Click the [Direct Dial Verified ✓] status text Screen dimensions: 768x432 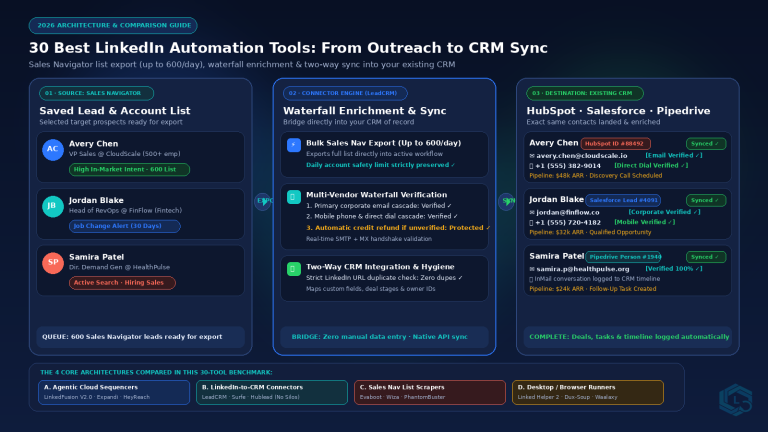(651, 166)
